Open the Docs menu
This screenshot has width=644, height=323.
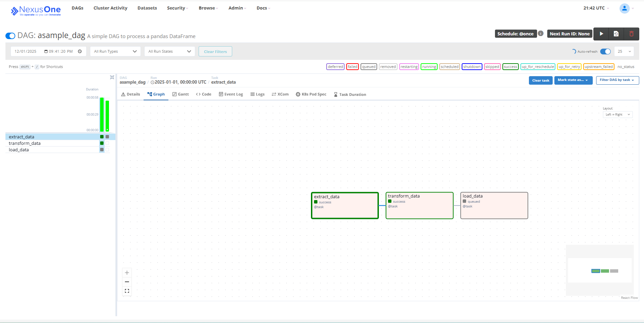click(263, 8)
